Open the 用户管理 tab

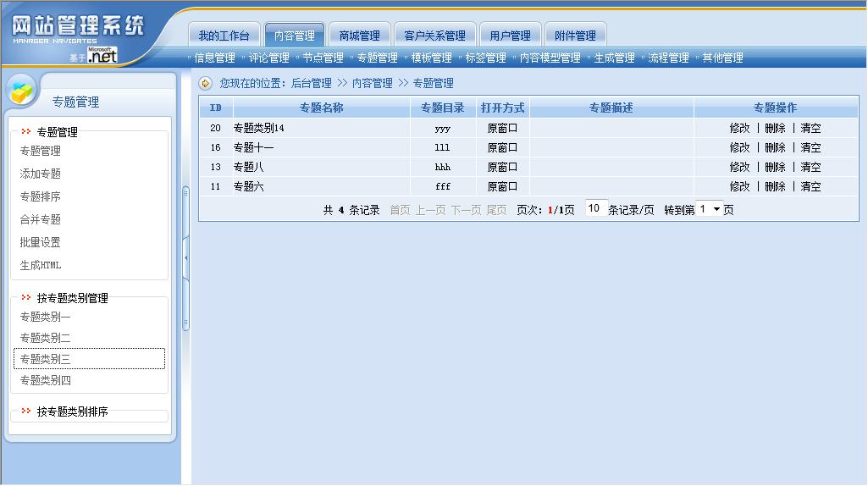pyautogui.click(x=510, y=36)
